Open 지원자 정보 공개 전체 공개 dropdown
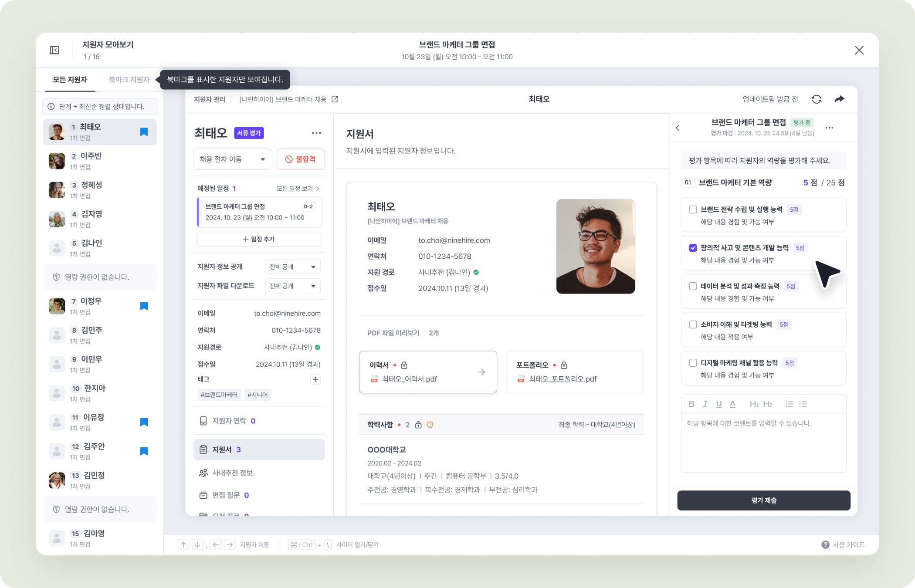The height and width of the screenshot is (588, 915). point(292,267)
